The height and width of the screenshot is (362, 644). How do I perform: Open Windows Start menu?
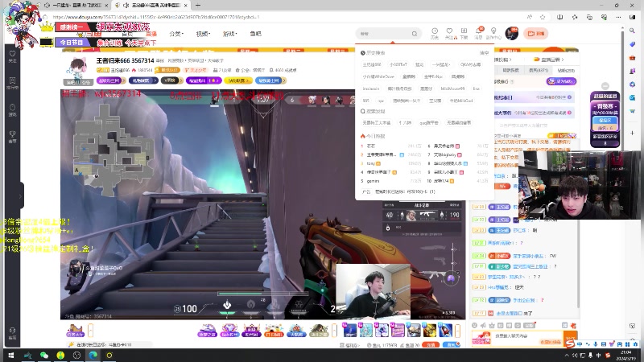(11, 356)
